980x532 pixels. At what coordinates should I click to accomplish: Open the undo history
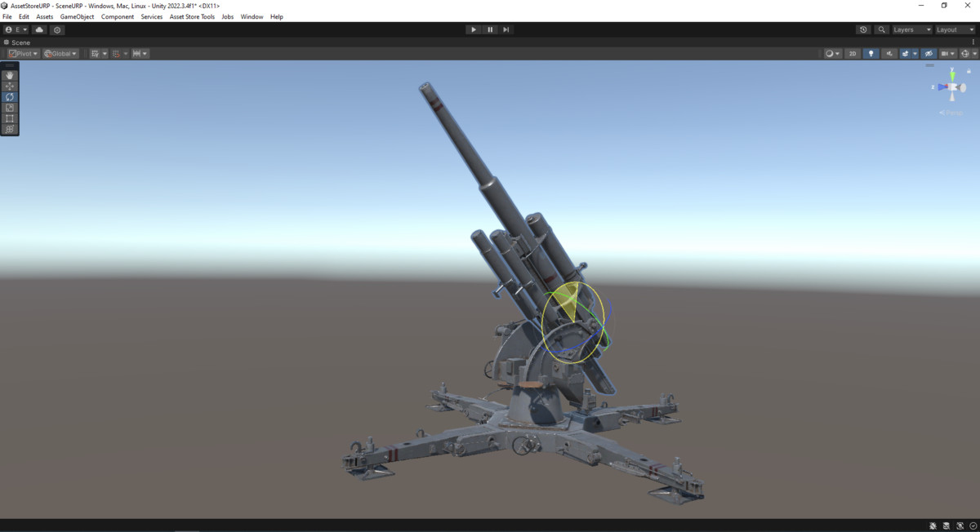863,29
